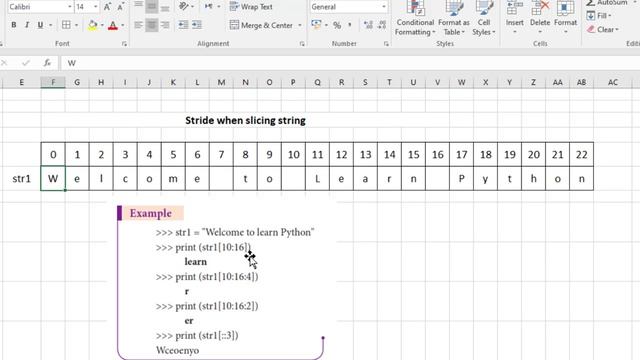Image resolution: width=640 pixels, height=360 pixels.
Task: Open the Fill Color dropdown arrow
Action: [102, 25]
